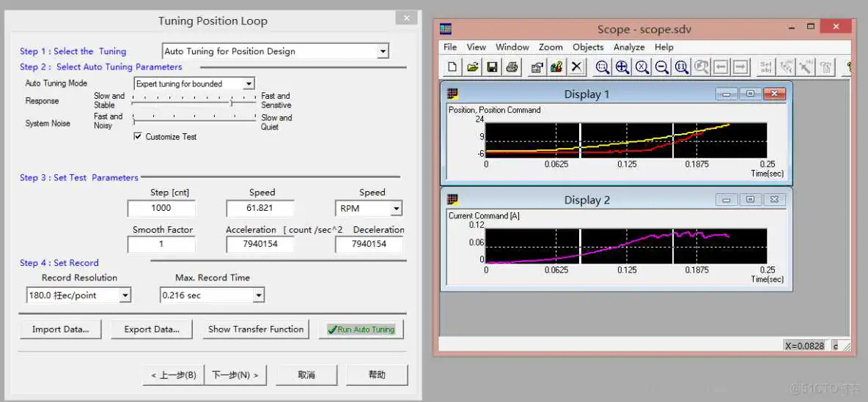Click the zoom in plus magnifier
This screenshot has height=402, width=868.
pyautogui.click(x=622, y=67)
